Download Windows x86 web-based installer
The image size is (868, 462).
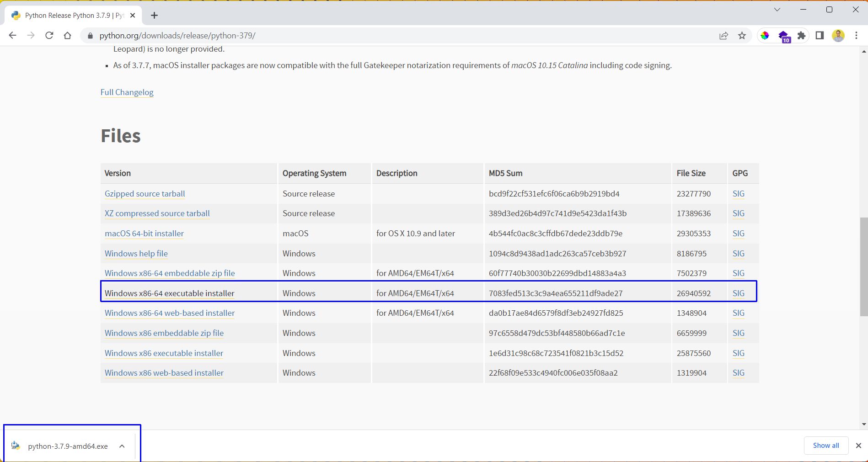164,373
